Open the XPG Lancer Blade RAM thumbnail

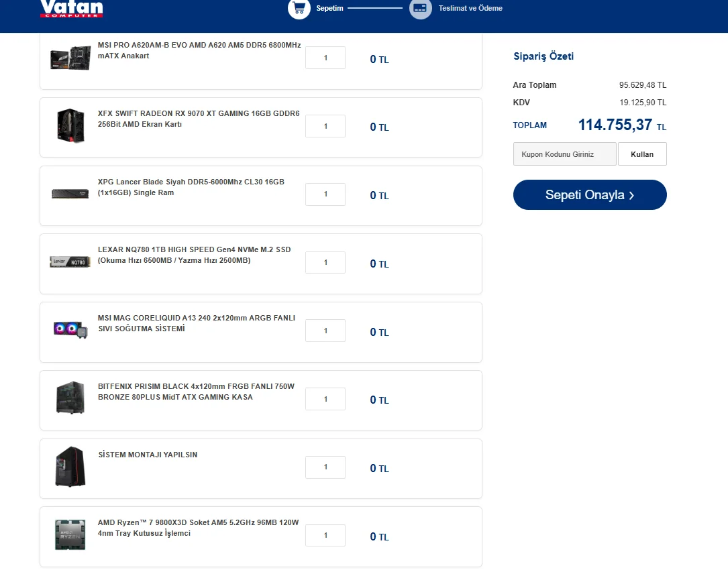click(x=70, y=194)
